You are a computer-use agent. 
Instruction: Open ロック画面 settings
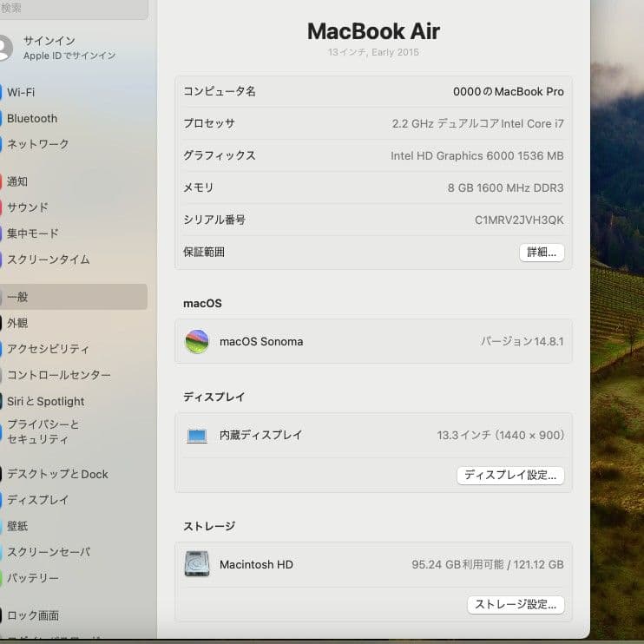32,615
